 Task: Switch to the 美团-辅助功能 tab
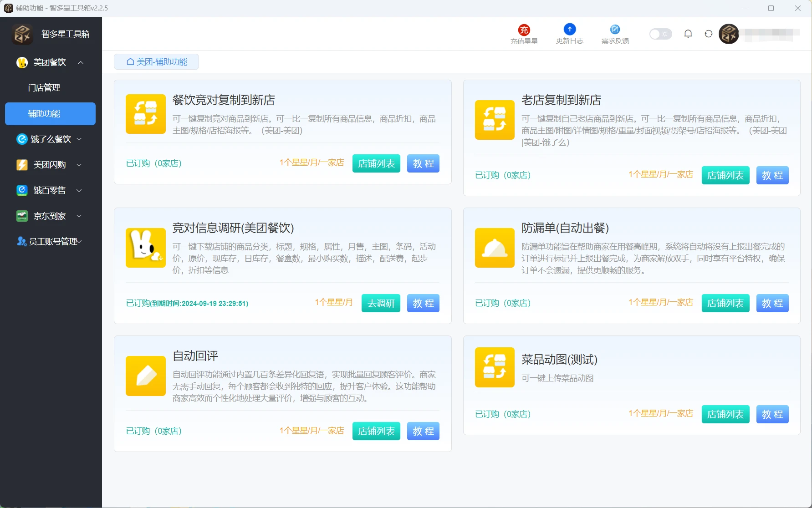coord(156,62)
